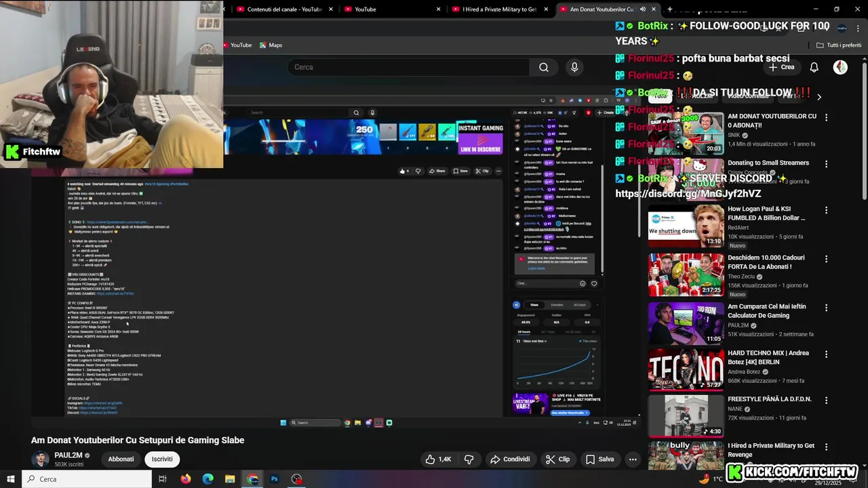
Task: Mute audio icon on Am Donat tab
Action: (x=642, y=9)
